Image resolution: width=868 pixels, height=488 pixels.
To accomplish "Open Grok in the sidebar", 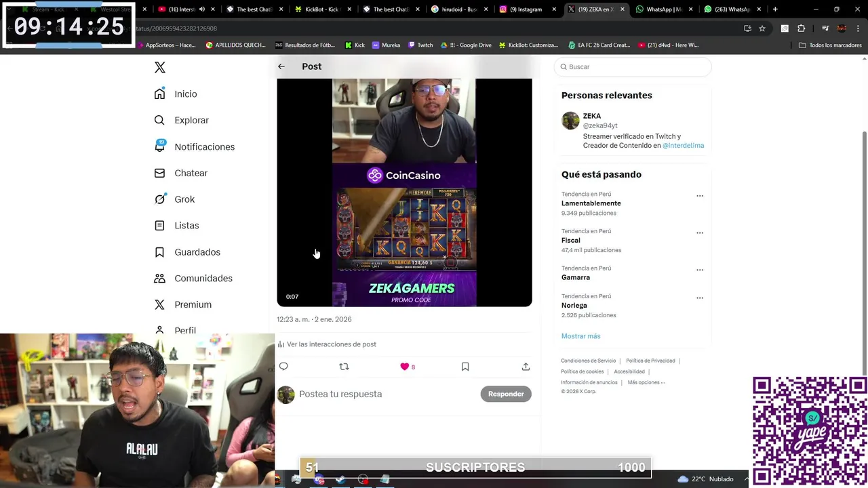I will [175, 199].
